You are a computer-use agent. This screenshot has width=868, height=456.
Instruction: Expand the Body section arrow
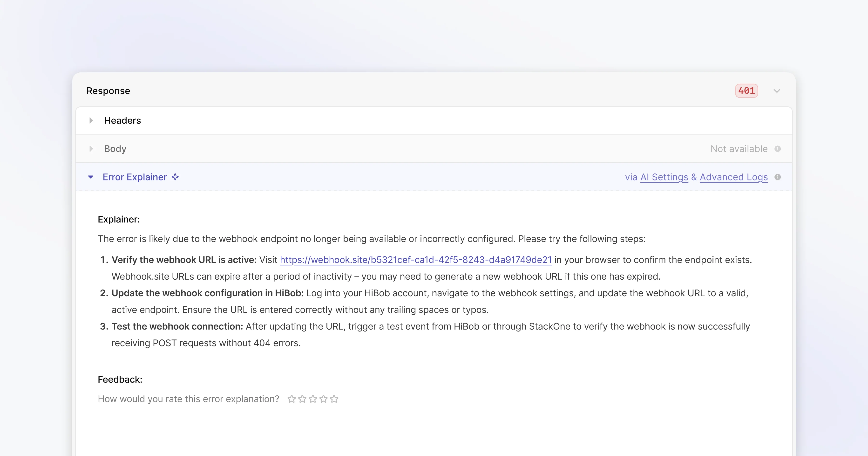(x=91, y=149)
